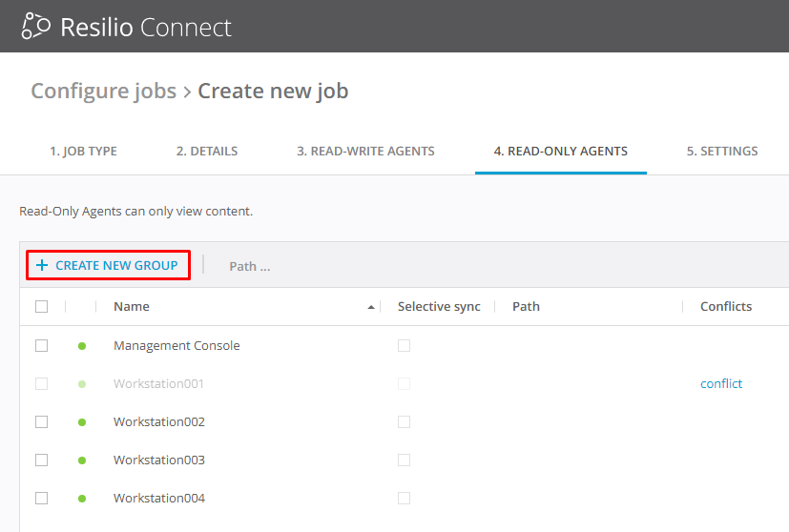Go to the 2. Details tab
This screenshot has width=789, height=532.
click(x=207, y=151)
